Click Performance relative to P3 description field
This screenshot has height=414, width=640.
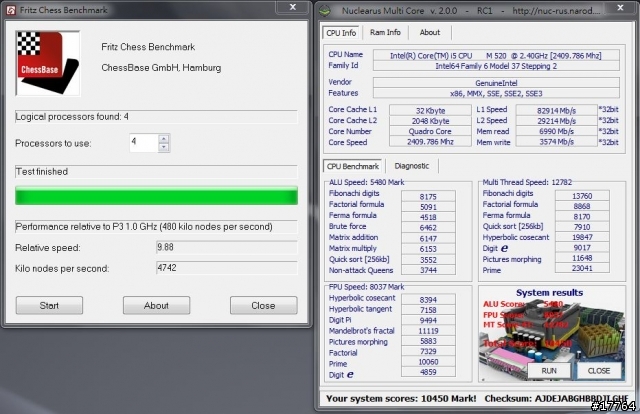coord(156,227)
